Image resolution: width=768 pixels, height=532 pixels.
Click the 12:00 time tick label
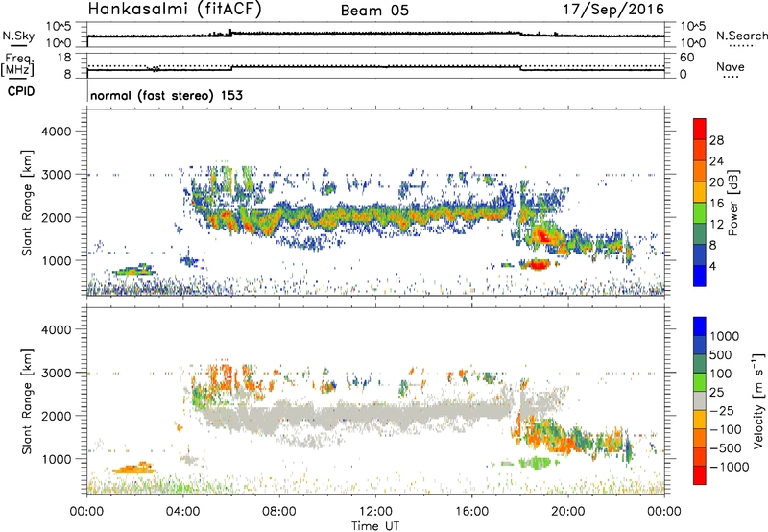tap(375, 512)
